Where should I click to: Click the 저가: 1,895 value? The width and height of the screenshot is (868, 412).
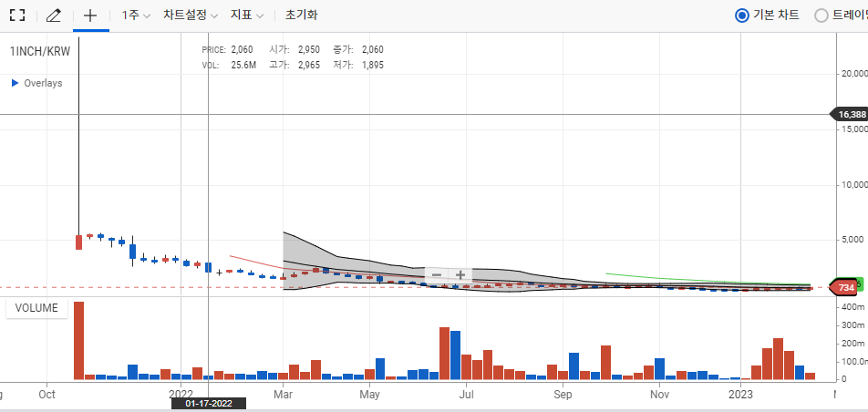[373, 66]
